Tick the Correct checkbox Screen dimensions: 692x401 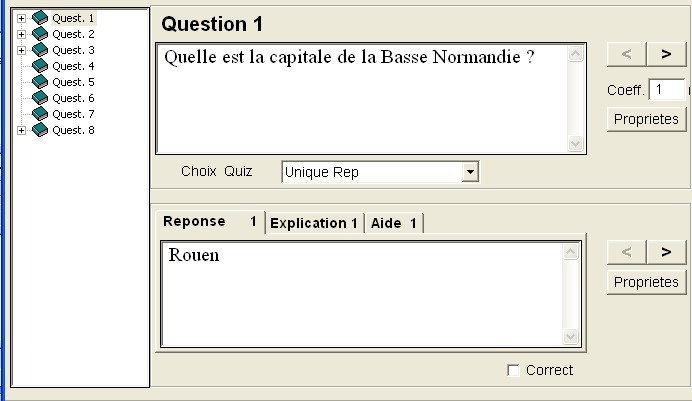tap(513, 370)
